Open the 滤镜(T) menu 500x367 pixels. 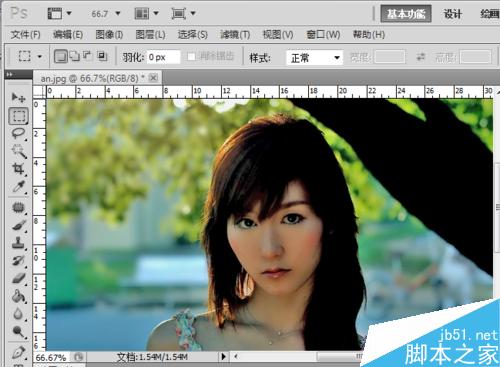pyautogui.click(x=235, y=35)
